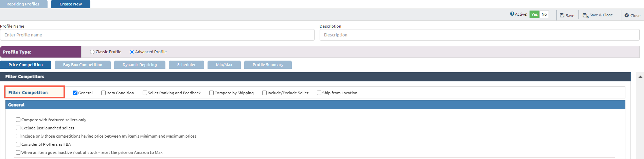The width and height of the screenshot is (644, 159).
Task: Tick Compete with featured sellers only
Action: pyautogui.click(x=18, y=120)
